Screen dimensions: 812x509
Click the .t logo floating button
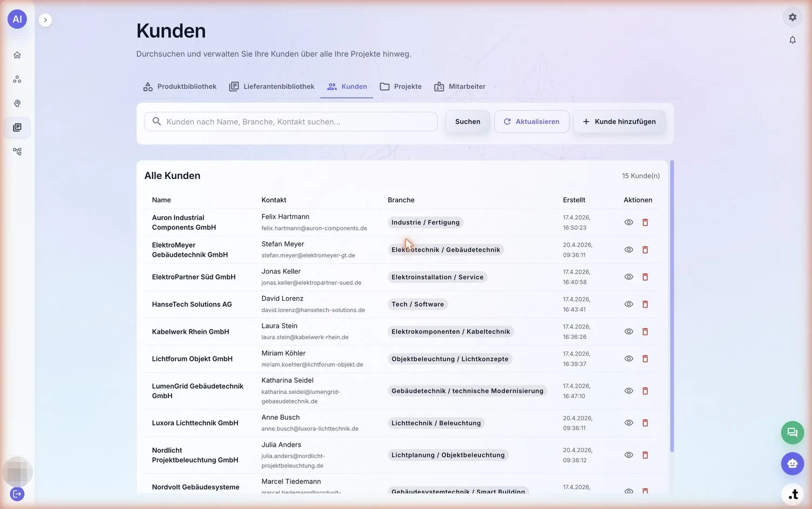(x=793, y=494)
